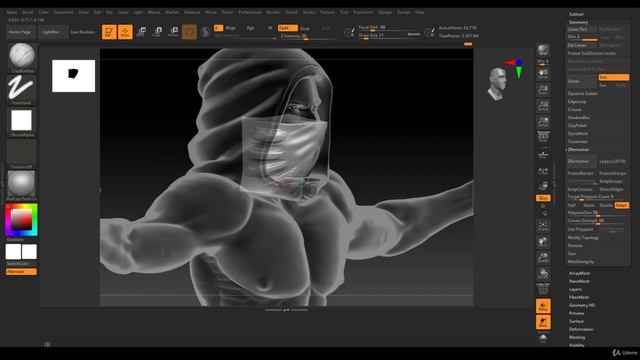Click the AAHalf icon

[x=543, y=122]
